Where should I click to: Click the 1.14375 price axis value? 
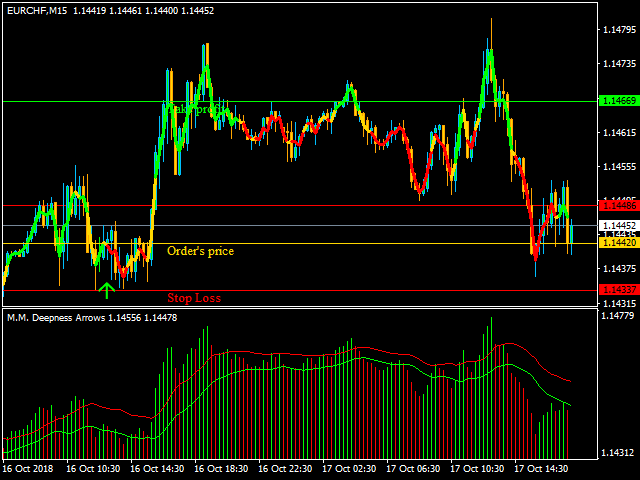[x=619, y=269]
